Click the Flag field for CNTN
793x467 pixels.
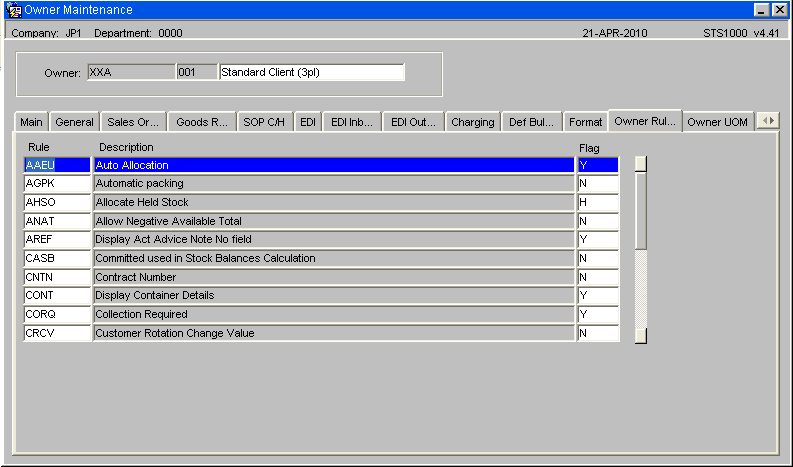pos(598,277)
